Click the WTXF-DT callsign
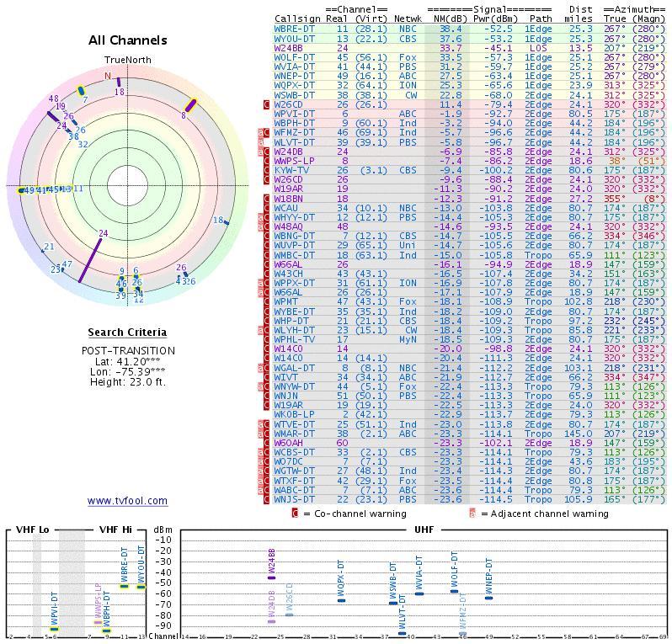This screenshot has width=672, height=644. (295, 481)
